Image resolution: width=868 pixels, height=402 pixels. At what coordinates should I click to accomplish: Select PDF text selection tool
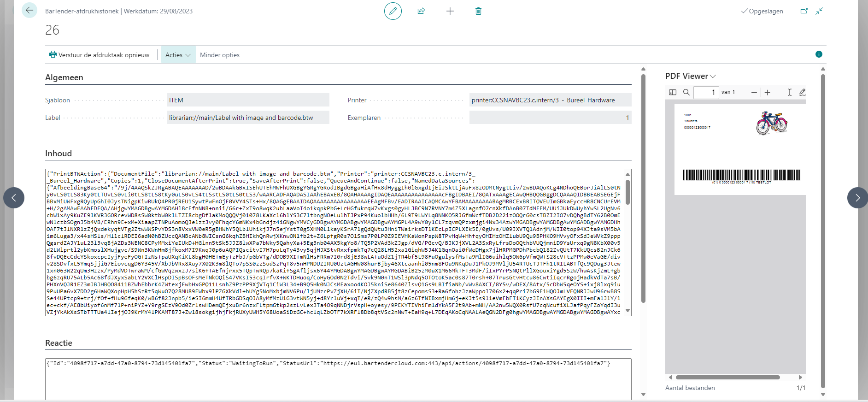pos(789,92)
